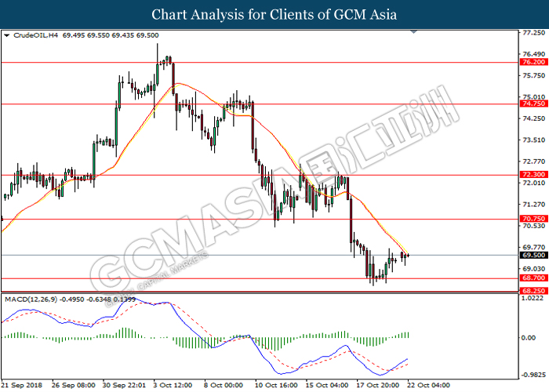Click the 22 Oct 04:00 time label
Screen dimensions: 549x392
pyautogui.click(x=428, y=386)
